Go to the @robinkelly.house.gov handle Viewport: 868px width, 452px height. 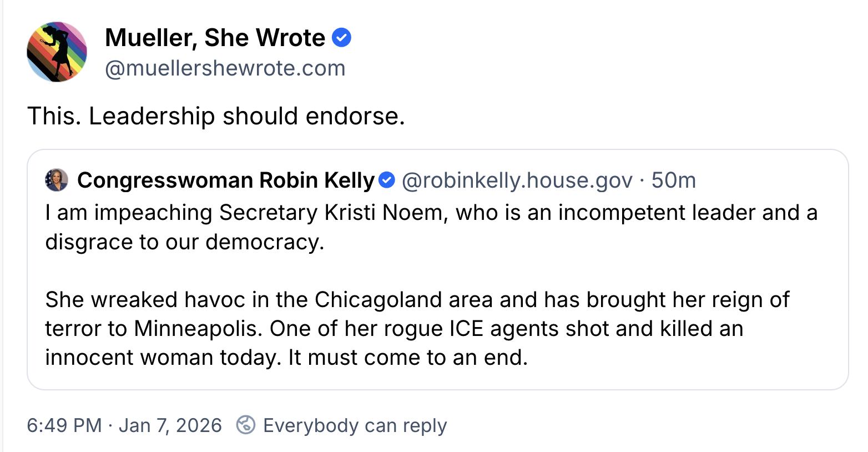coord(517,180)
